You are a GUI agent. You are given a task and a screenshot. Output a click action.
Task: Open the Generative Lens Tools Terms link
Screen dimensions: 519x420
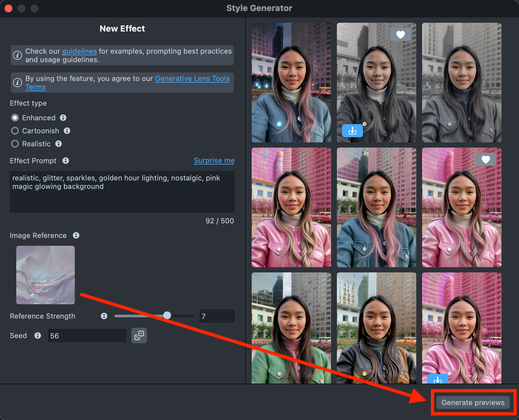192,79
